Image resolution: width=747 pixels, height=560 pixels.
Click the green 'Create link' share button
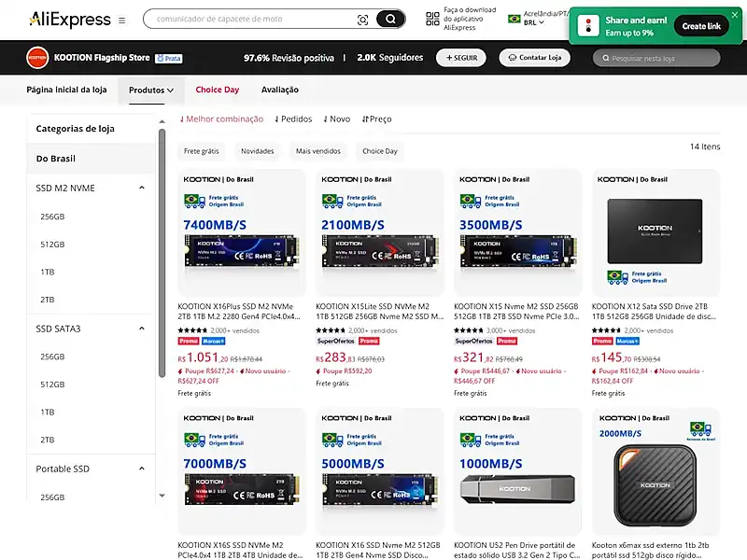coord(701,25)
